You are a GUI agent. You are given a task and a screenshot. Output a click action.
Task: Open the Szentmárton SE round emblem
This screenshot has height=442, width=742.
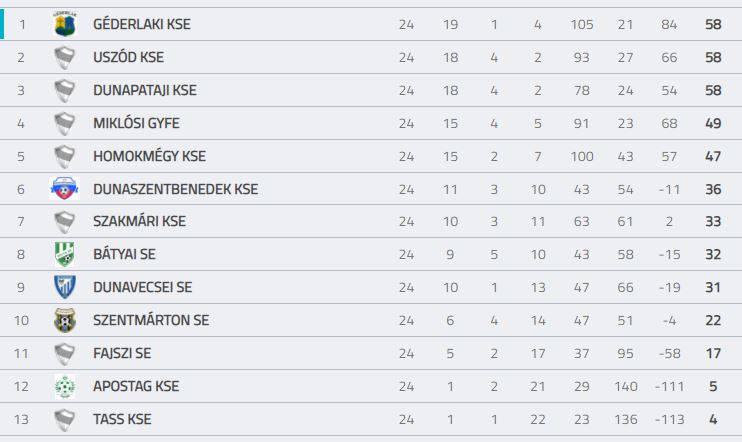(x=65, y=320)
